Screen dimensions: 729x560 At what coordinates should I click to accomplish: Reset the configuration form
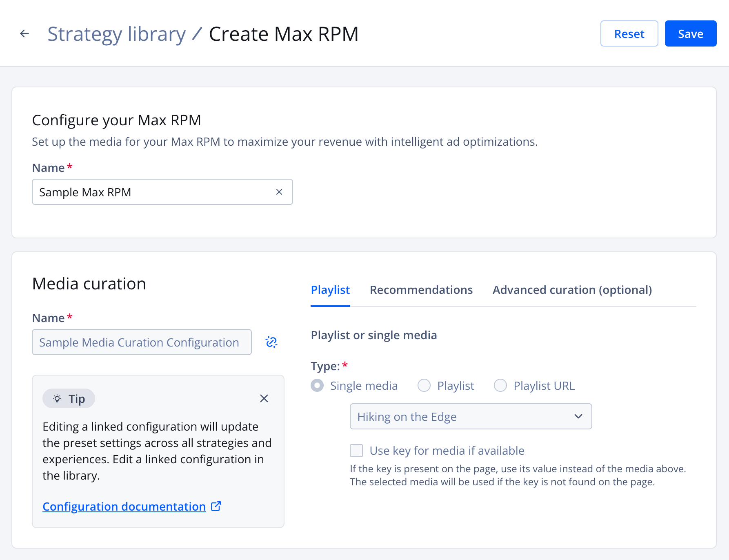(x=629, y=33)
